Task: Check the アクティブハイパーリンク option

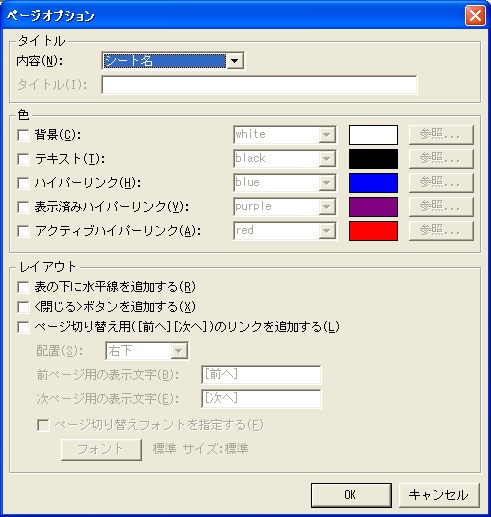Action: pyautogui.click(x=23, y=231)
